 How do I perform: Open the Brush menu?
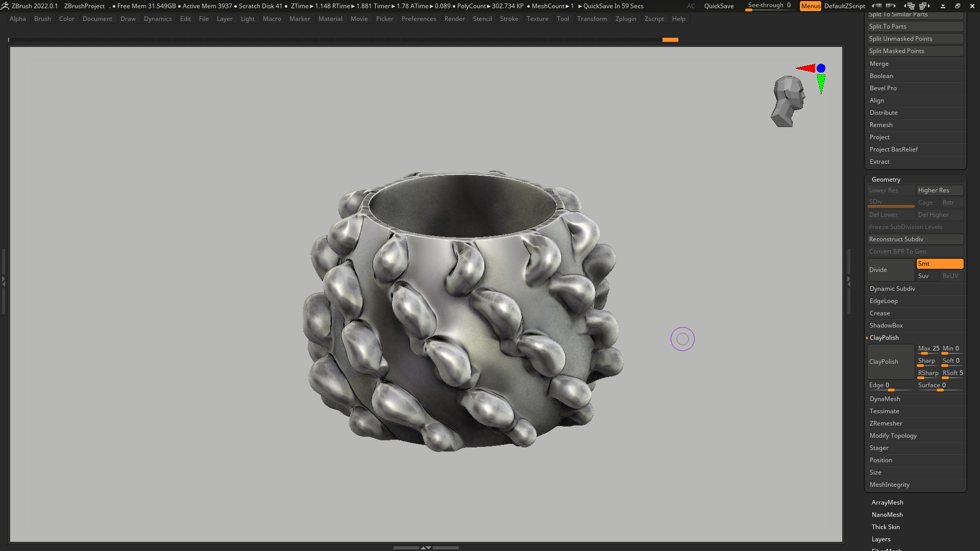point(42,19)
